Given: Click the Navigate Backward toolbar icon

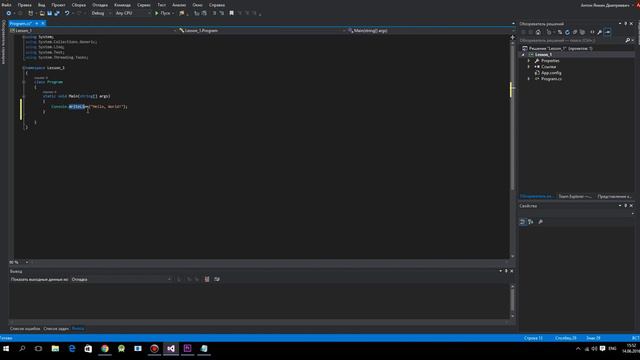Looking at the screenshot, I should click(x=9, y=13).
